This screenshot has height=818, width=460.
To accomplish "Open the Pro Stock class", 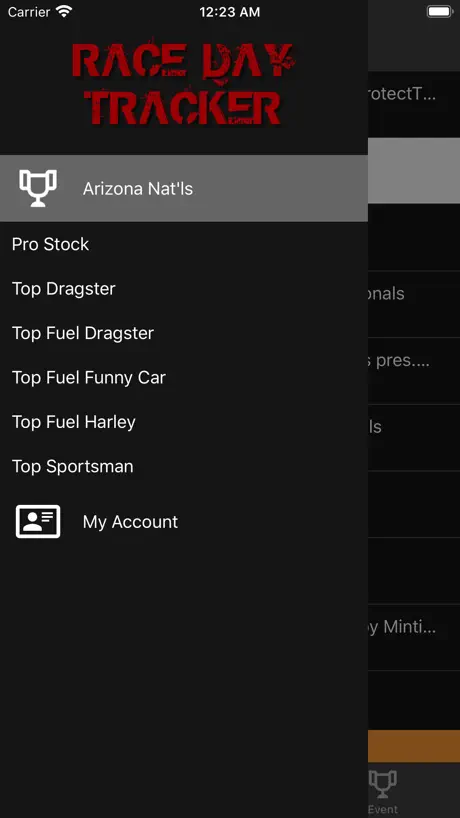I will (x=51, y=244).
